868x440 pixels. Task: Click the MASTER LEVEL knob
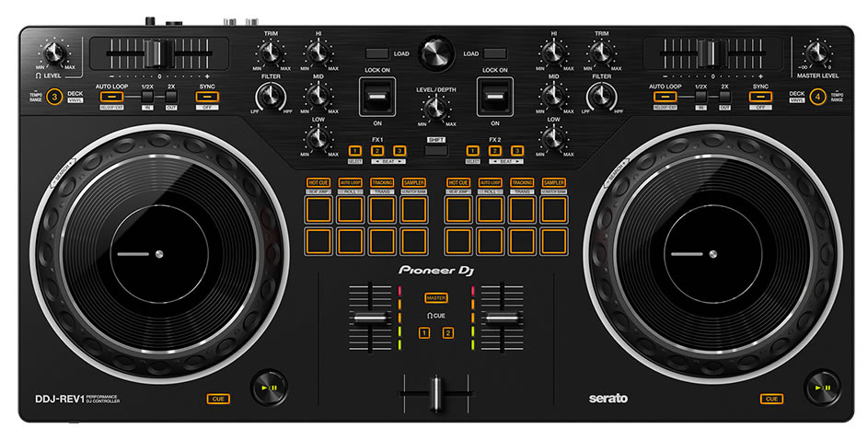[817, 53]
